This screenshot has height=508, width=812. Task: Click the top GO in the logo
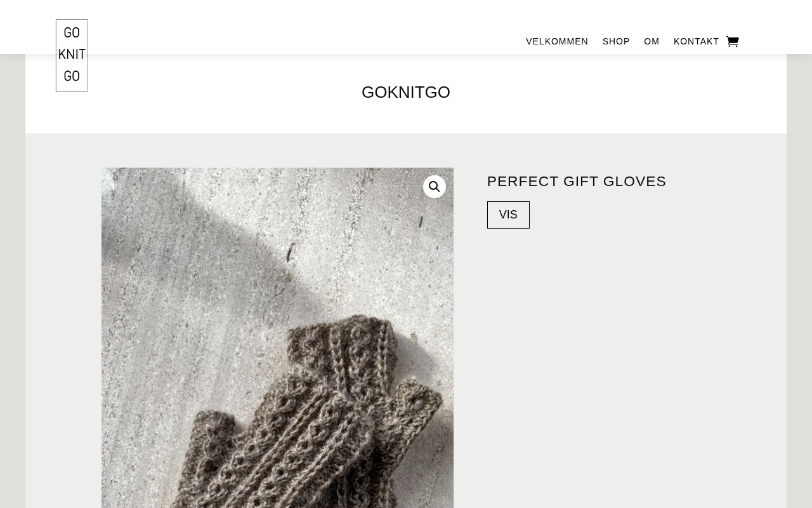[x=72, y=33]
